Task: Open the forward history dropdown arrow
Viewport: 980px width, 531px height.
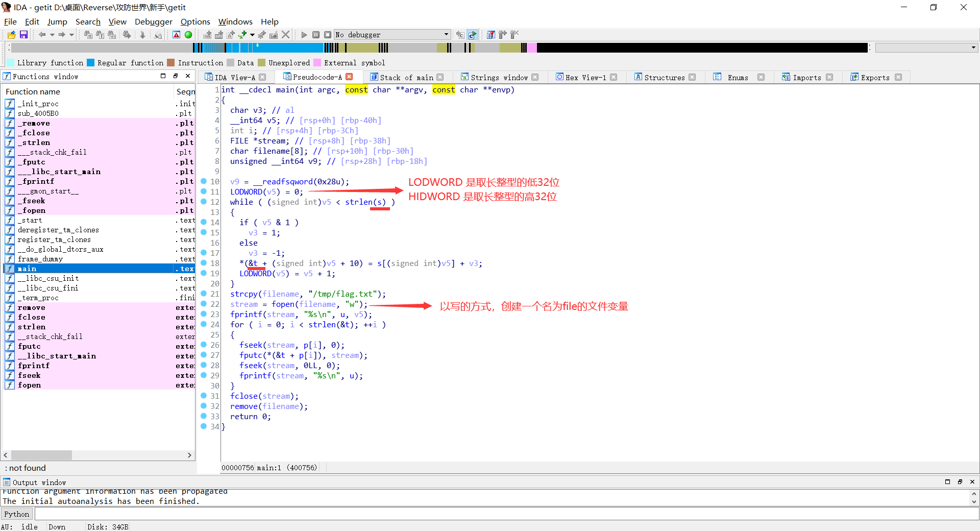Action: 71,35
